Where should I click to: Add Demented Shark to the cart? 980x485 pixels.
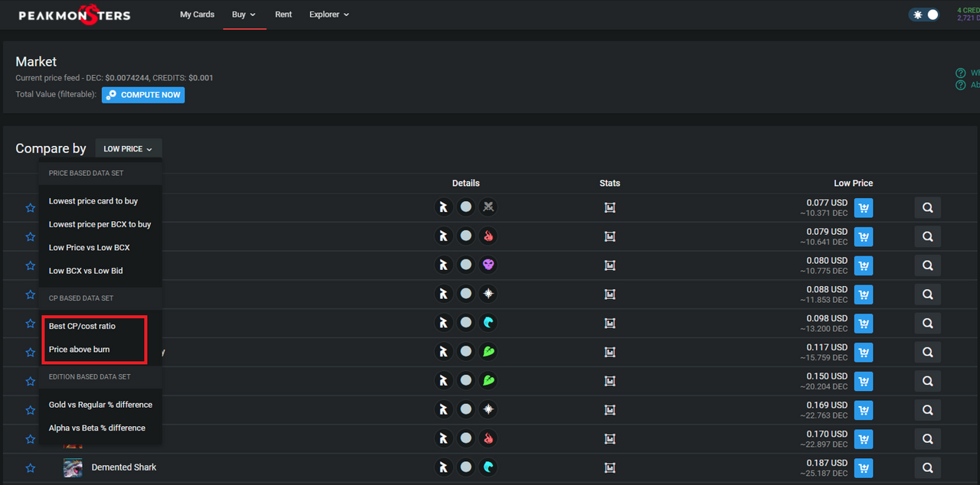[x=864, y=468]
